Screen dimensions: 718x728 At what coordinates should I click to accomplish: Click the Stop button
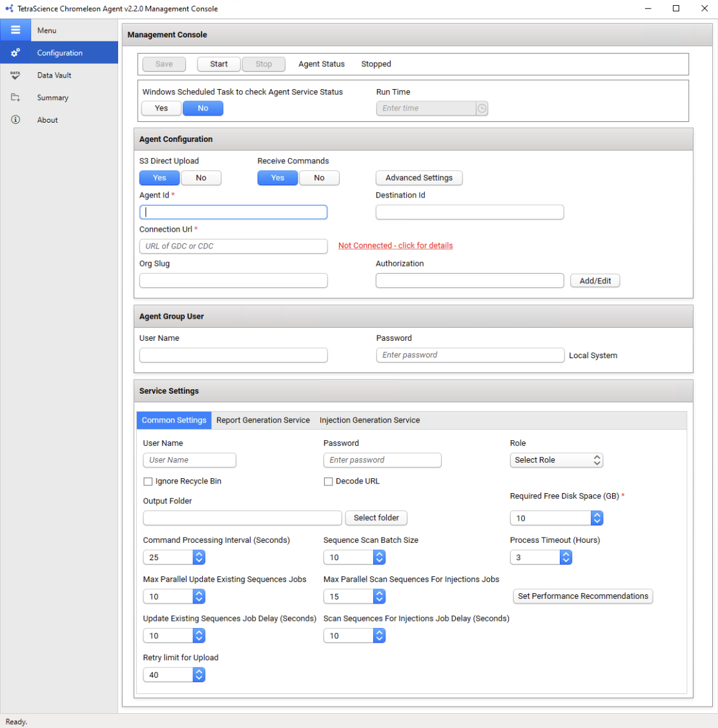click(264, 64)
